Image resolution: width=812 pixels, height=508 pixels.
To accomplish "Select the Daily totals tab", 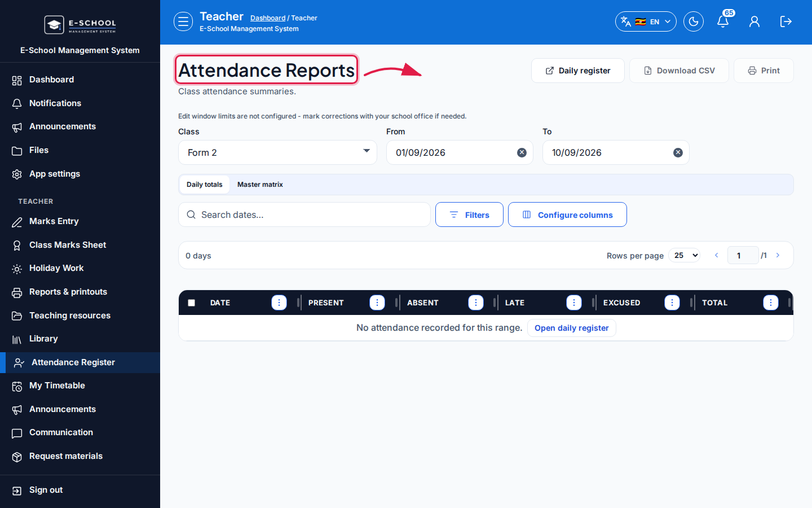I will [205, 185].
